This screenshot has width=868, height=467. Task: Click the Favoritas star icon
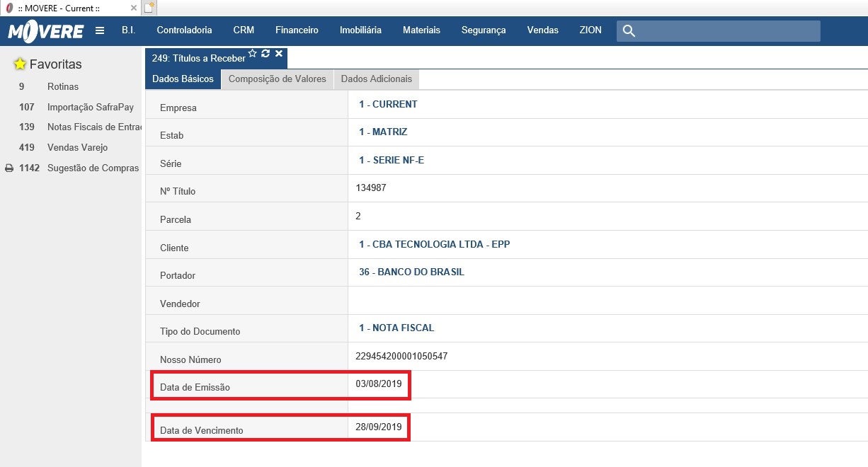(20, 64)
